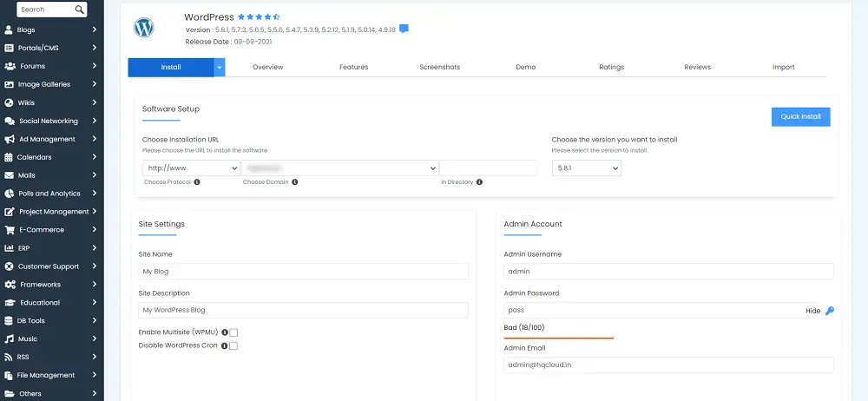The height and width of the screenshot is (401, 868).
Task: Click the Educational graduation cap icon
Action: click(10, 302)
